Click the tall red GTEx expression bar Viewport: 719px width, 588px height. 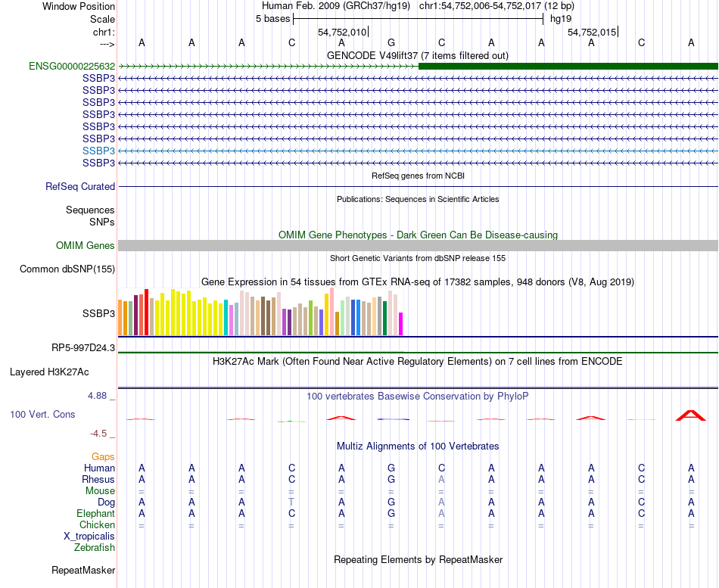click(x=146, y=312)
